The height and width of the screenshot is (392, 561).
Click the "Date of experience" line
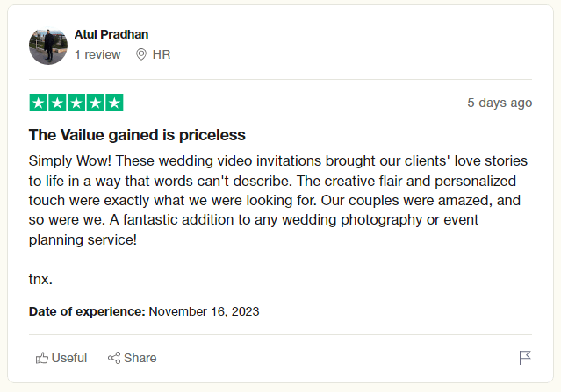[x=144, y=311]
